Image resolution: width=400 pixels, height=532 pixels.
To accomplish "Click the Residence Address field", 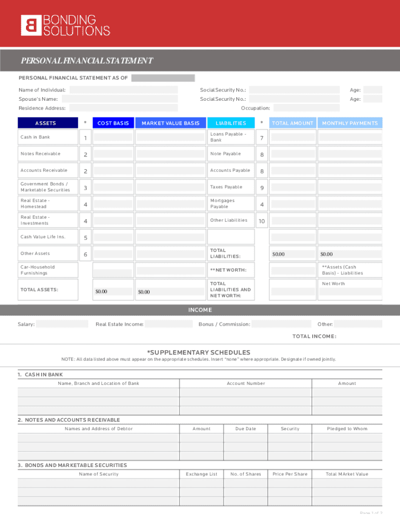I will click(x=124, y=108).
